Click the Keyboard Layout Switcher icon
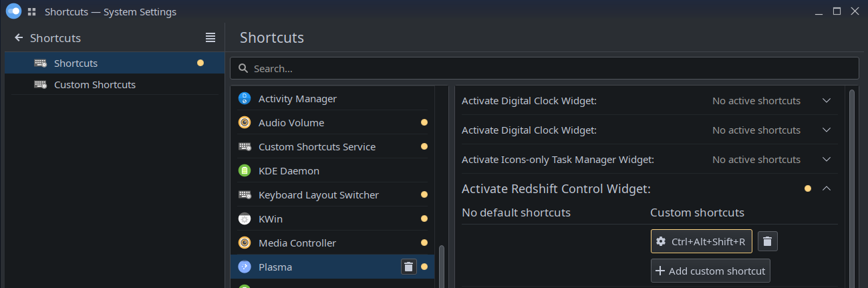Image resolution: width=868 pixels, height=288 pixels. (245, 195)
